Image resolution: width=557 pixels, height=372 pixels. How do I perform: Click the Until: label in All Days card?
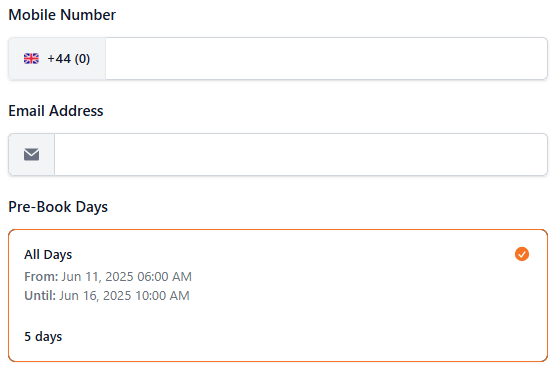point(40,296)
